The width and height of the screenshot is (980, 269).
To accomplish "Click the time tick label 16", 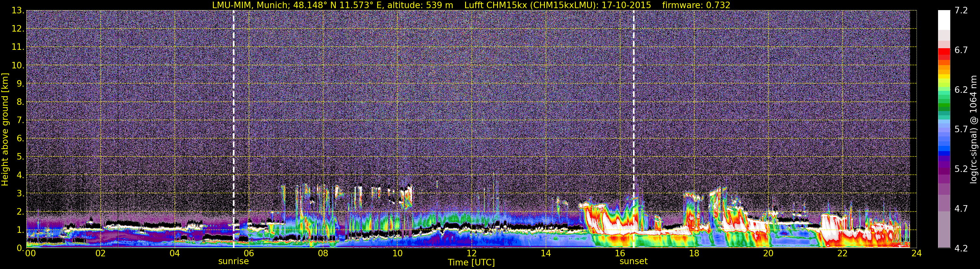I will [620, 253].
